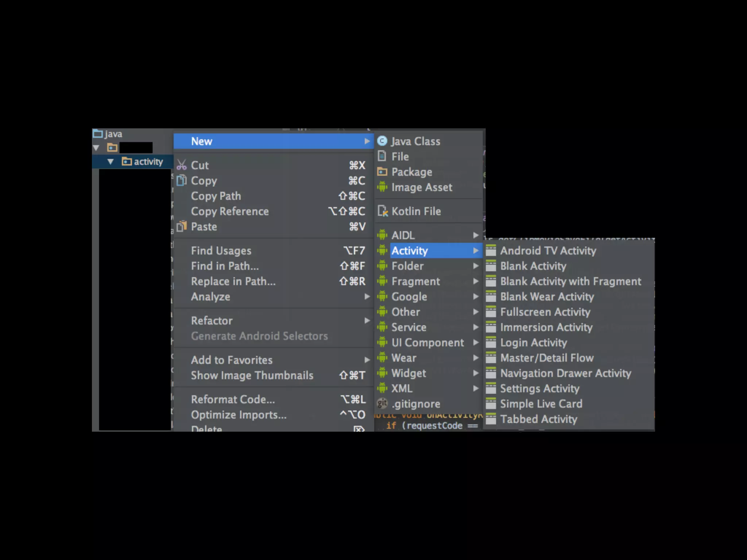Image resolution: width=747 pixels, height=560 pixels.
Task: Click the .gitignore git icon
Action: [382, 403]
